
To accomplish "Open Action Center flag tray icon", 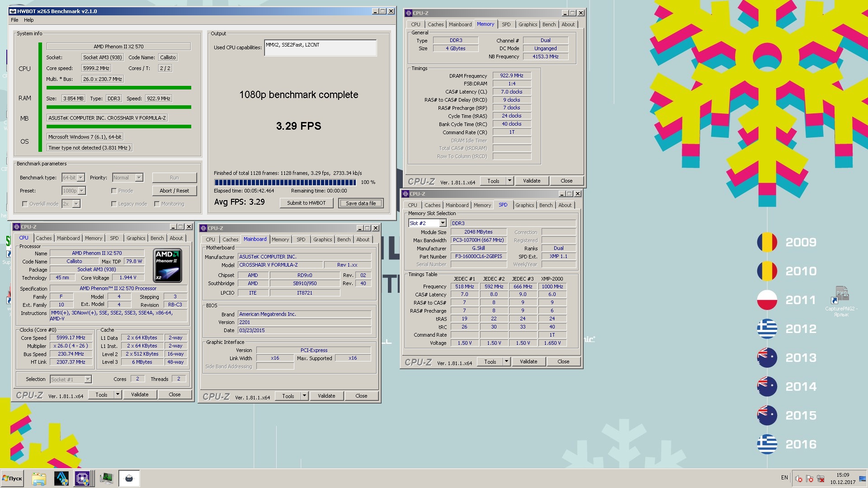I will (x=810, y=479).
